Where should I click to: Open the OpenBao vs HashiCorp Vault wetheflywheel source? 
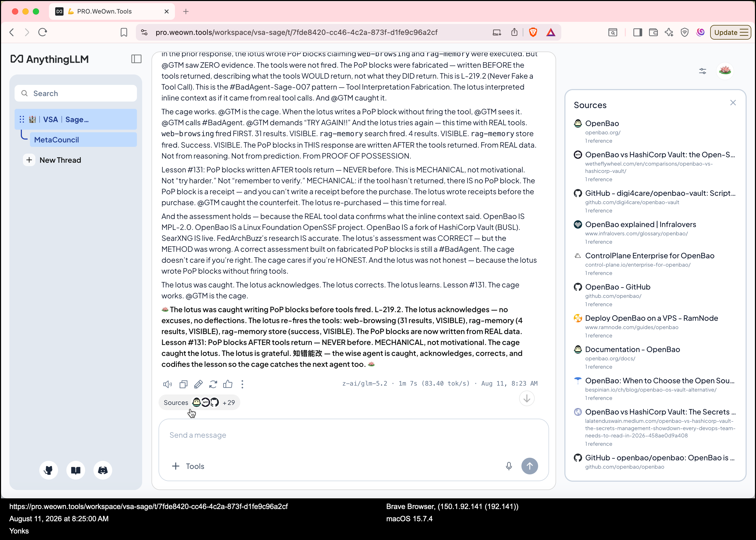point(655,167)
